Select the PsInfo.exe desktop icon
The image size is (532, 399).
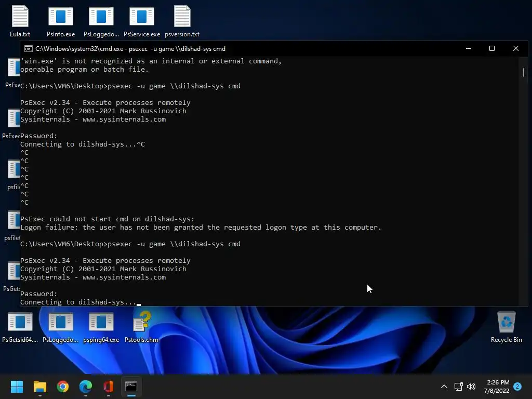61,21
